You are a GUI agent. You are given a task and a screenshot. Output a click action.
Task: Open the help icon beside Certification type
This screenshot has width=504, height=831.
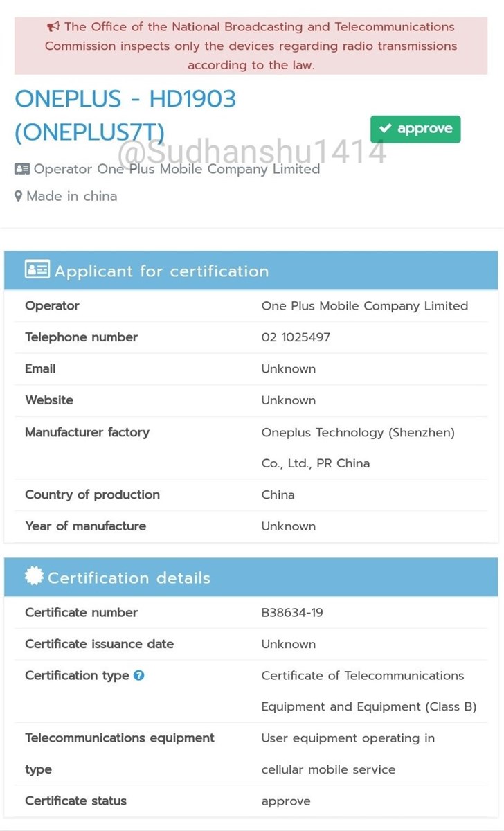click(x=139, y=675)
